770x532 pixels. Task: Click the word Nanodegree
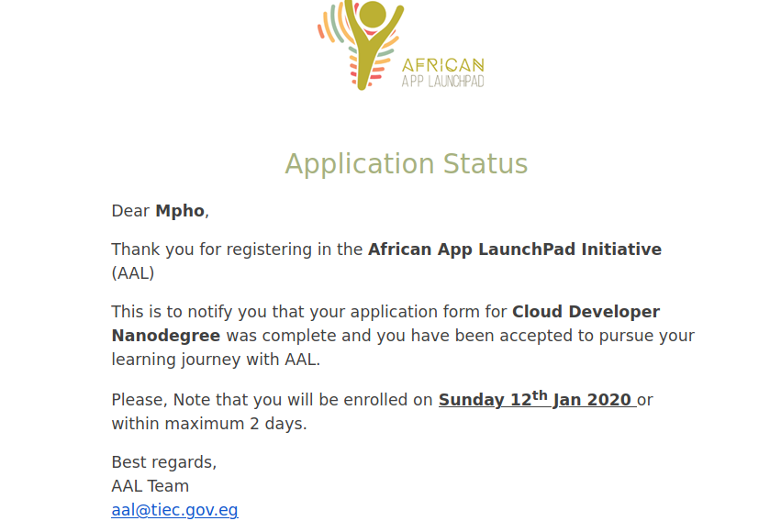pyautogui.click(x=166, y=336)
